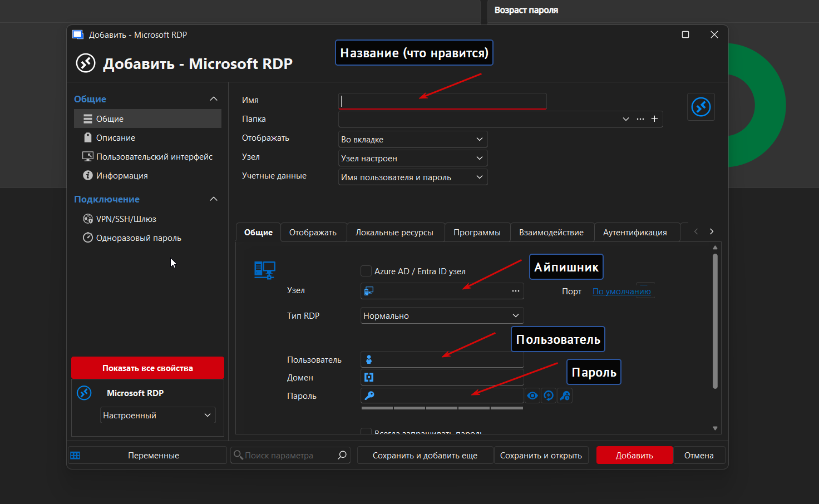Click ellipsis button in Узел host field
Viewport: 819px width, 504px height.
click(516, 291)
